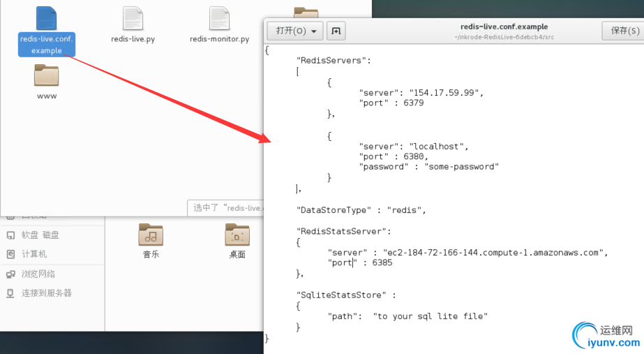This screenshot has width=644, height=354.
Task: Click the "RedisServers" key text
Action: point(331,61)
